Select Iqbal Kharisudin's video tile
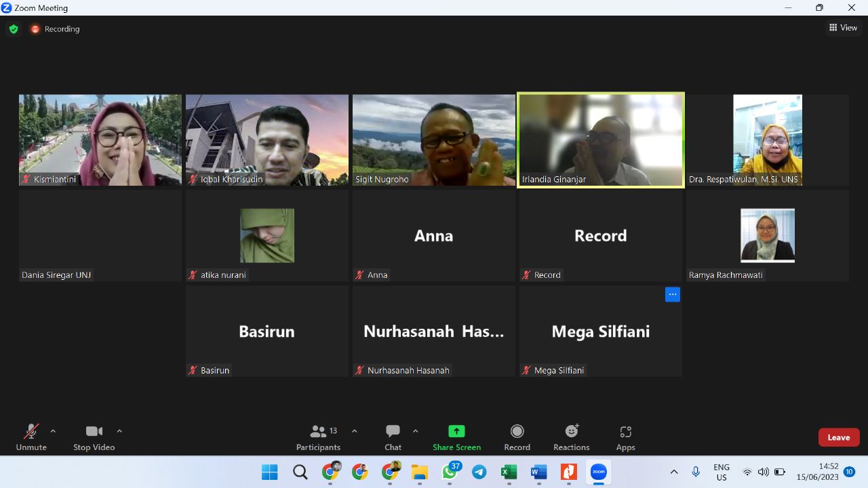 click(267, 140)
